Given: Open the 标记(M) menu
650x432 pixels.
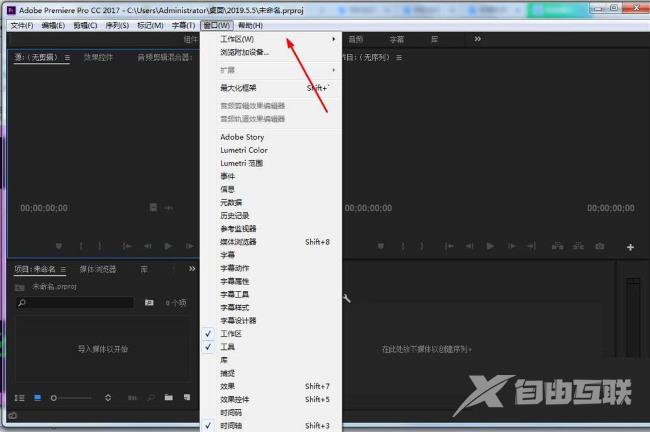Looking at the screenshot, I should (x=150, y=26).
